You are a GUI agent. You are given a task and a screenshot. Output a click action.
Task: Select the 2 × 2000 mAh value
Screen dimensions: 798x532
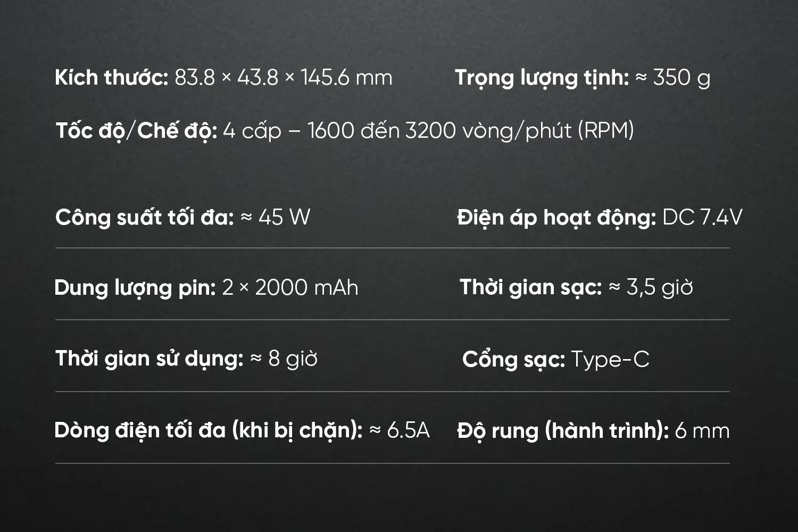290,288
